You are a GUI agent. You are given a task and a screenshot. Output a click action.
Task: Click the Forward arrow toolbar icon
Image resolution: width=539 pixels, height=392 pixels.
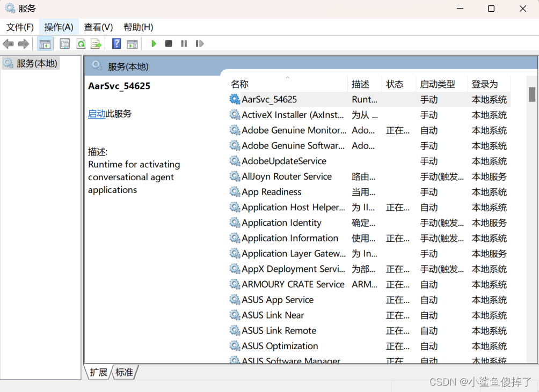(x=24, y=44)
